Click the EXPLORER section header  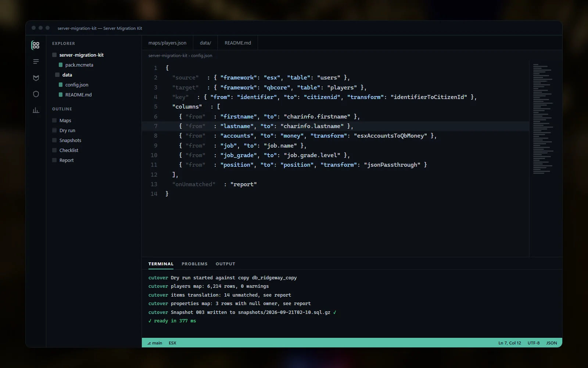pos(64,43)
